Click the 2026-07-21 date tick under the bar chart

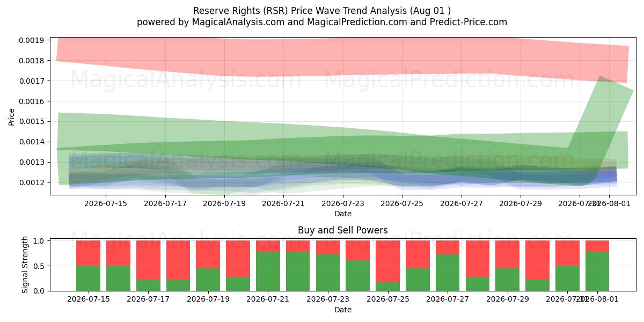268,299
